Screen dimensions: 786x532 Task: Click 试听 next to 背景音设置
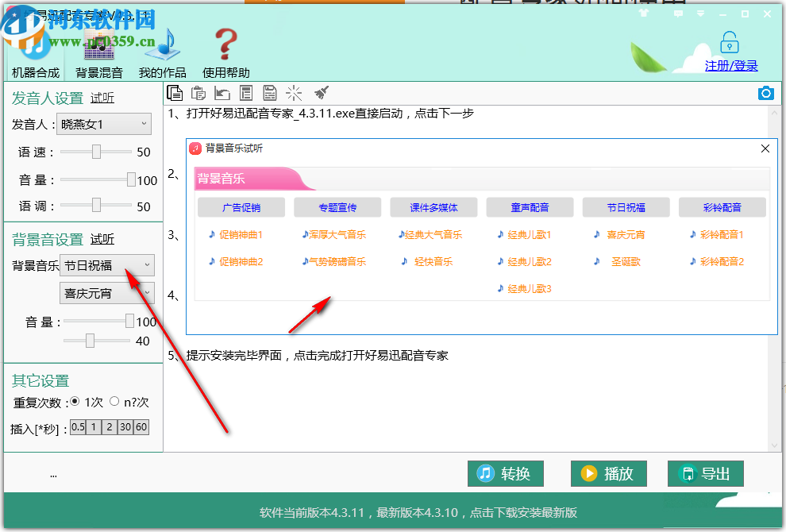click(x=102, y=239)
